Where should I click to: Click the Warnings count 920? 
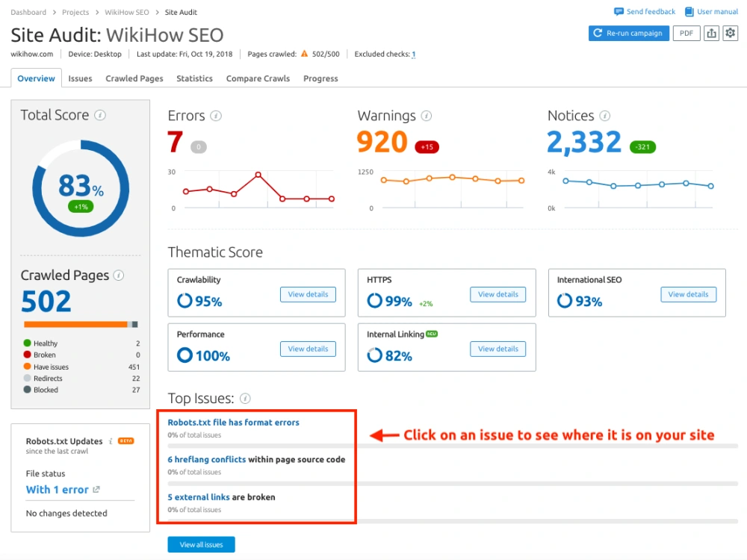(x=382, y=141)
